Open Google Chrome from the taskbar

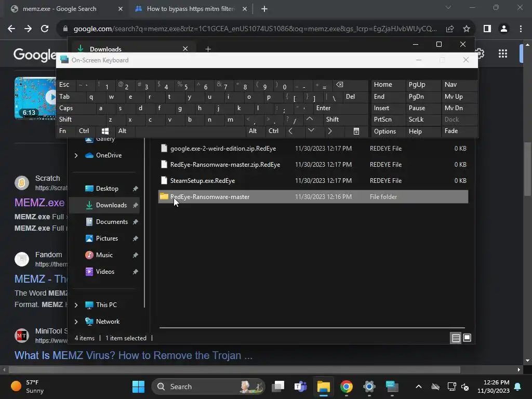click(x=346, y=387)
